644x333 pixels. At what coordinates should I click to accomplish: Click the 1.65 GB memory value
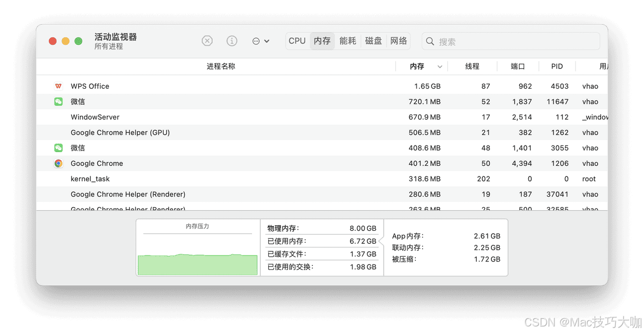pyautogui.click(x=427, y=86)
